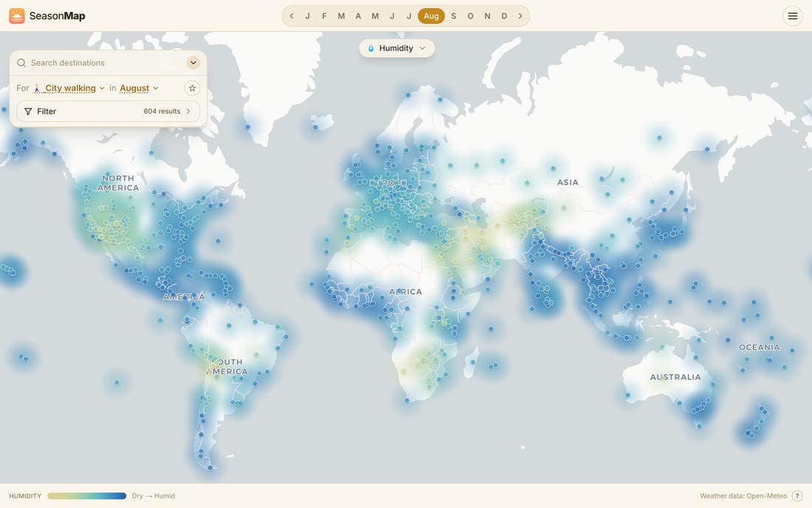Click the ASIA map label

(568, 182)
